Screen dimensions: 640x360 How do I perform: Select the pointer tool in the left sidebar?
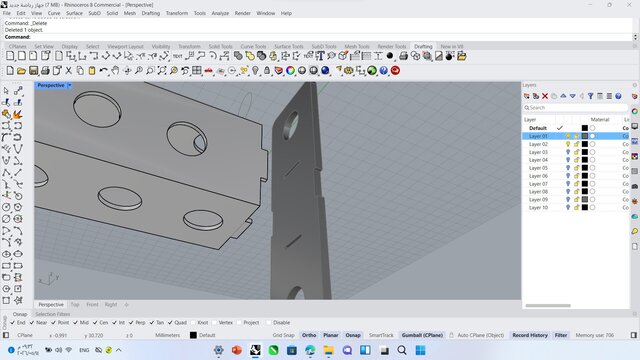click(6, 91)
